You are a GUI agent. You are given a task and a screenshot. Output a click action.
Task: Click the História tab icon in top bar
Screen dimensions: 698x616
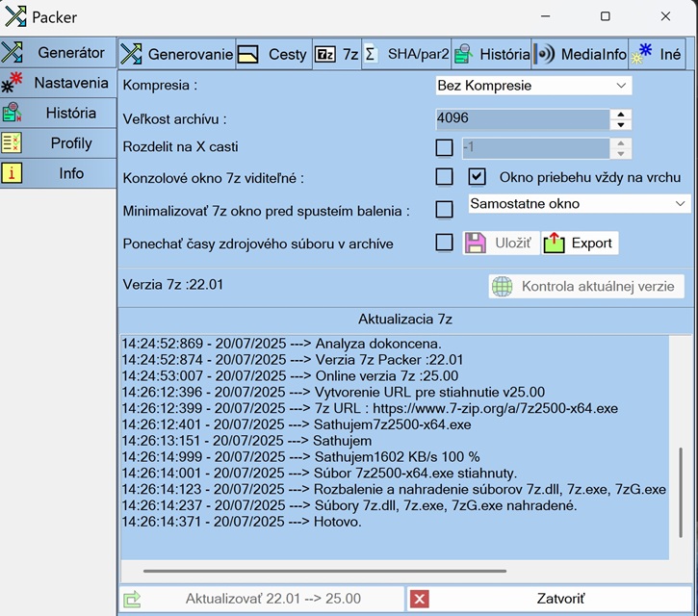pyautogui.click(x=464, y=54)
